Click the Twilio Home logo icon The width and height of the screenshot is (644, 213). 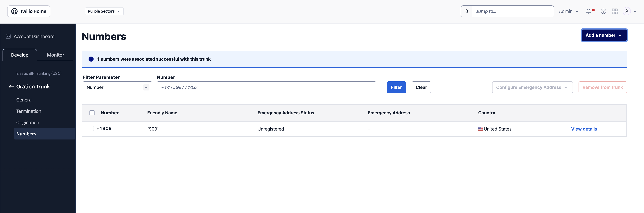click(14, 11)
